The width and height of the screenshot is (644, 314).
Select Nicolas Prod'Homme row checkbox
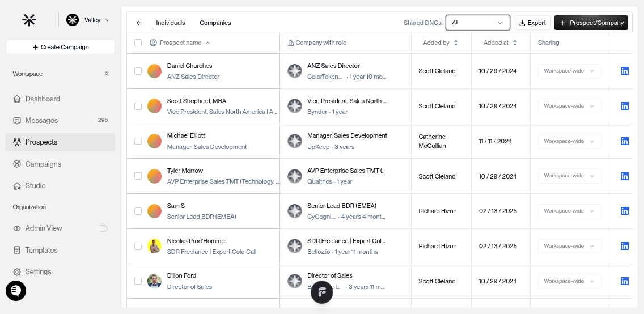138,246
